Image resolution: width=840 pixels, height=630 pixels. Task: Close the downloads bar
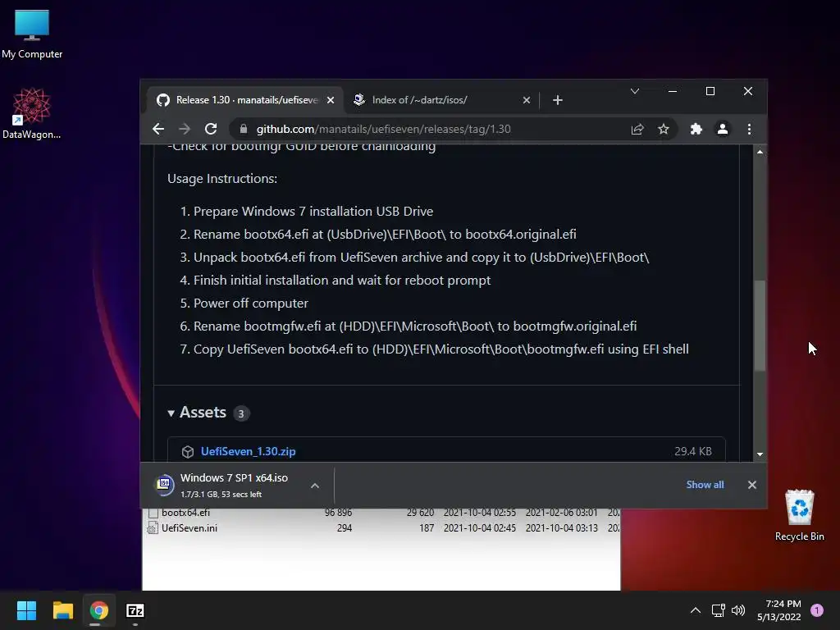[751, 485]
